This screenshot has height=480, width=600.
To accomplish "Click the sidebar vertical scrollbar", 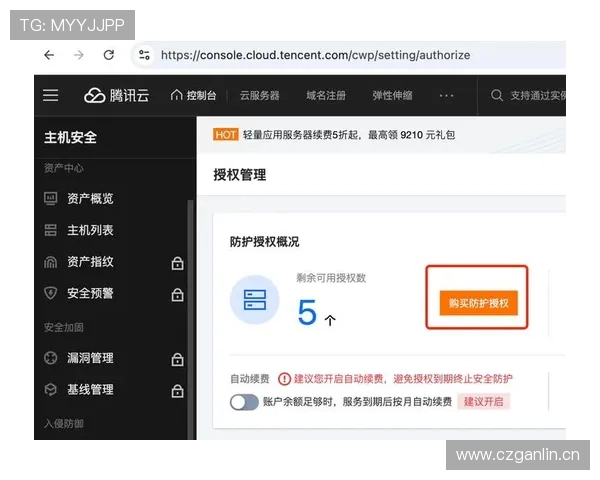I will tap(190, 320).
